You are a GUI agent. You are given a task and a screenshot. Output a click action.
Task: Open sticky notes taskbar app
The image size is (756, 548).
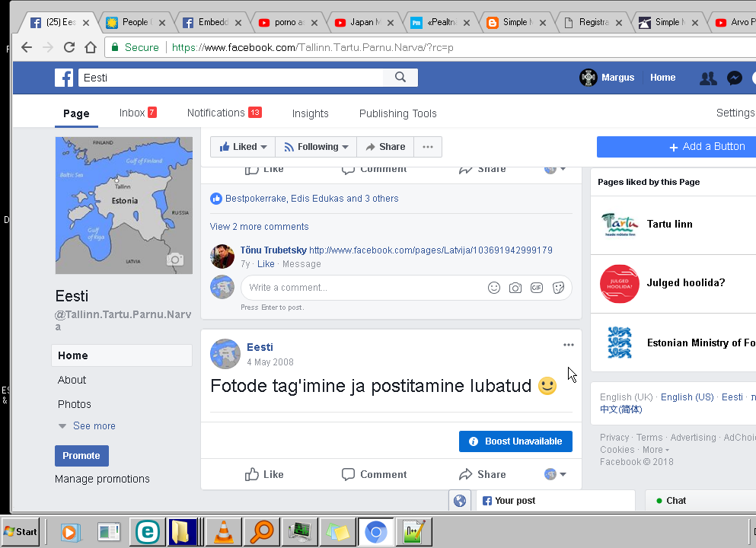[337, 532]
